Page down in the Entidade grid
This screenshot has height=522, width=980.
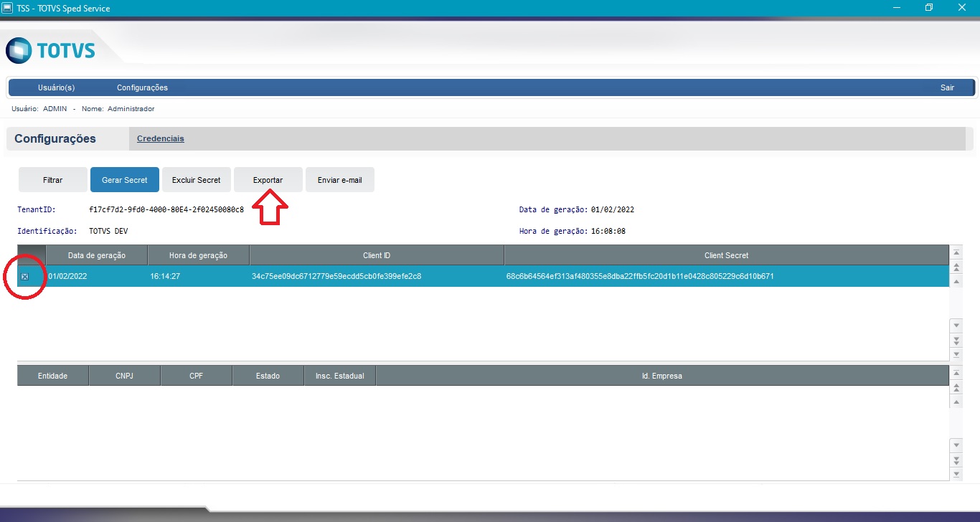click(956, 460)
